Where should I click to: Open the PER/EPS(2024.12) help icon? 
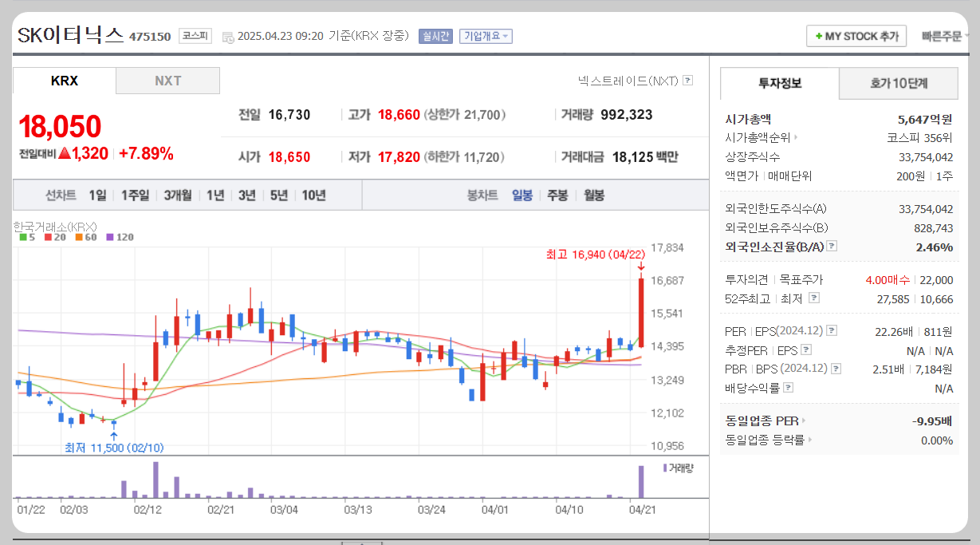click(830, 330)
